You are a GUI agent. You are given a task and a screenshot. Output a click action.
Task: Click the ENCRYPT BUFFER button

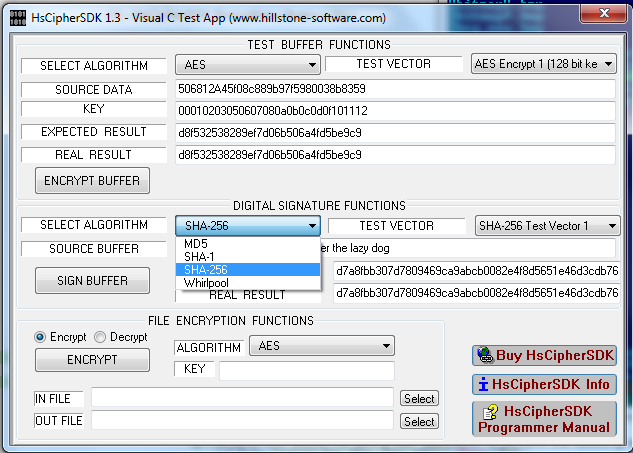[92, 180]
